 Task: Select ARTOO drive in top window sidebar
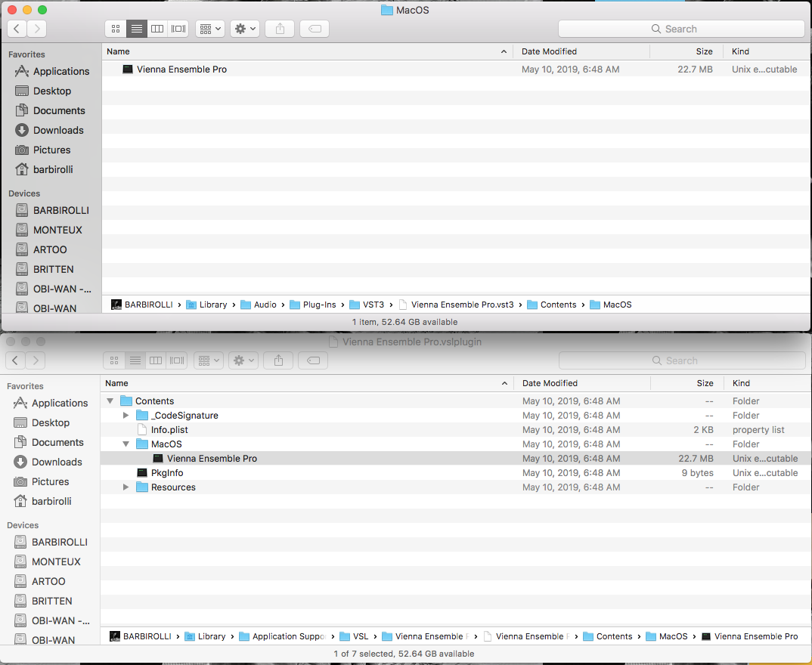coord(41,250)
